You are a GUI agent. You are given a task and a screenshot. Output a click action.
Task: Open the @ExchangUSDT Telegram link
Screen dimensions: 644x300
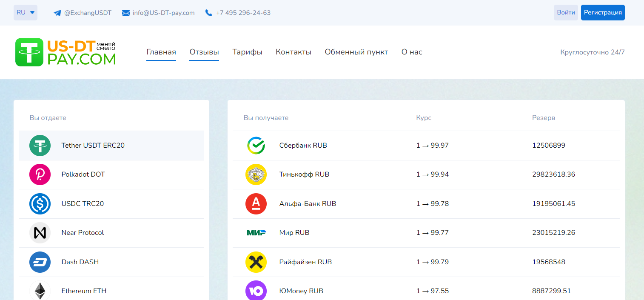point(88,13)
